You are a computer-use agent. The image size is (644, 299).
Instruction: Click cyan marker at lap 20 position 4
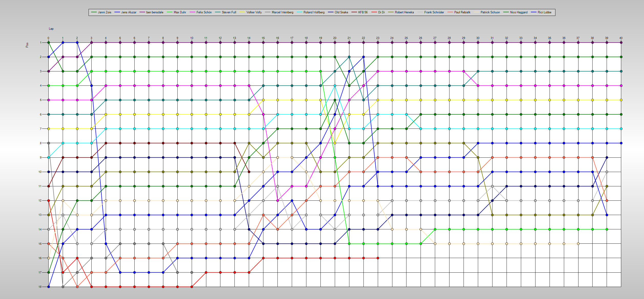point(335,86)
